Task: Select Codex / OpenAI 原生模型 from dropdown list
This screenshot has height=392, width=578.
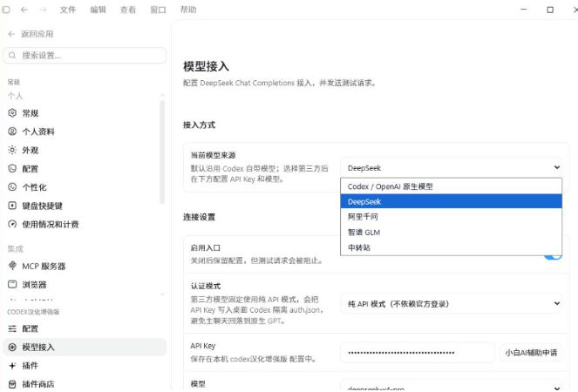Action: pyautogui.click(x=451, y=186)
